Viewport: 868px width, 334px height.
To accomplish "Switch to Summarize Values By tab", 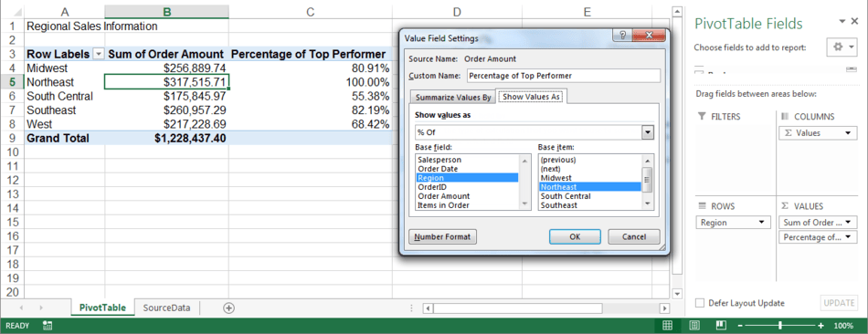I will (453, 98).
